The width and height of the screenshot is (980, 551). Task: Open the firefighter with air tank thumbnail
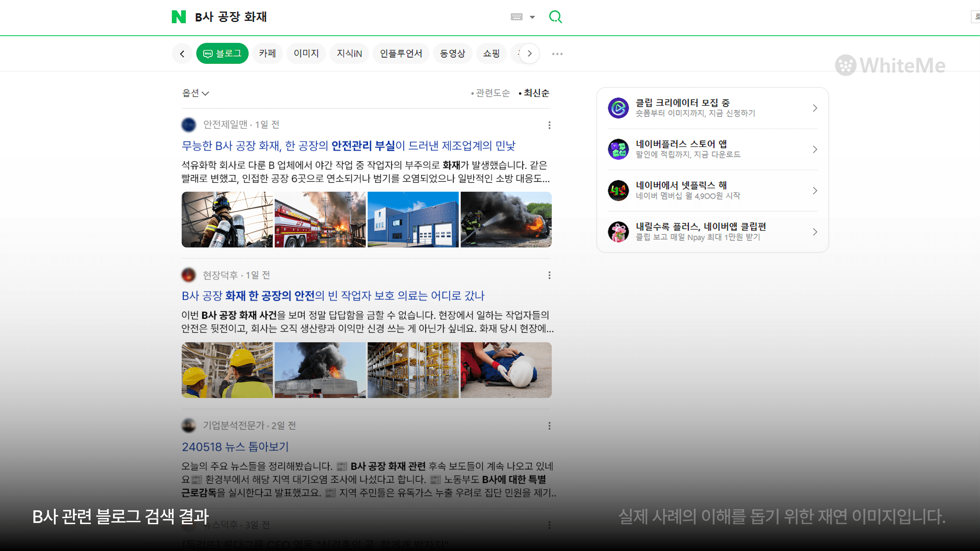coord(227,219)
